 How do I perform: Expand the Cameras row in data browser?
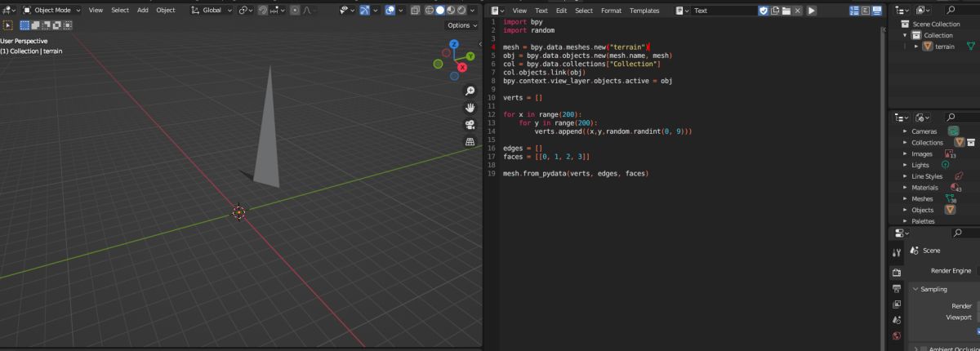(905, 131)
